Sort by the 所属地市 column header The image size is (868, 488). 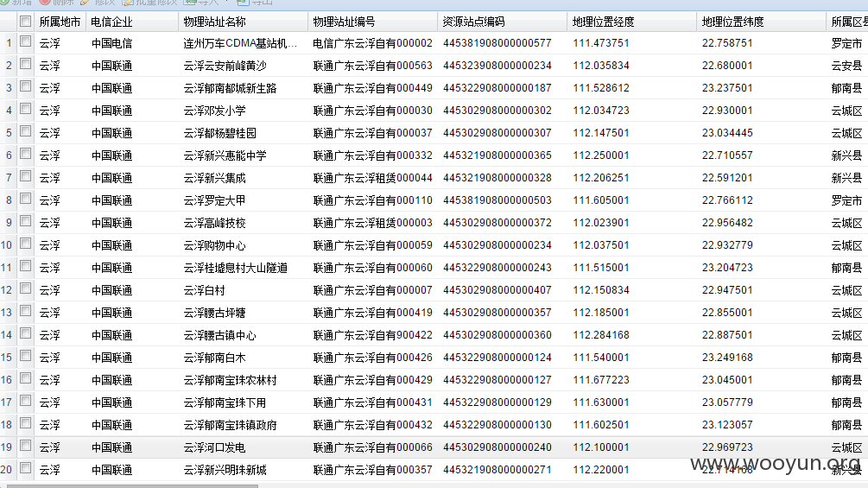point(60,22)
